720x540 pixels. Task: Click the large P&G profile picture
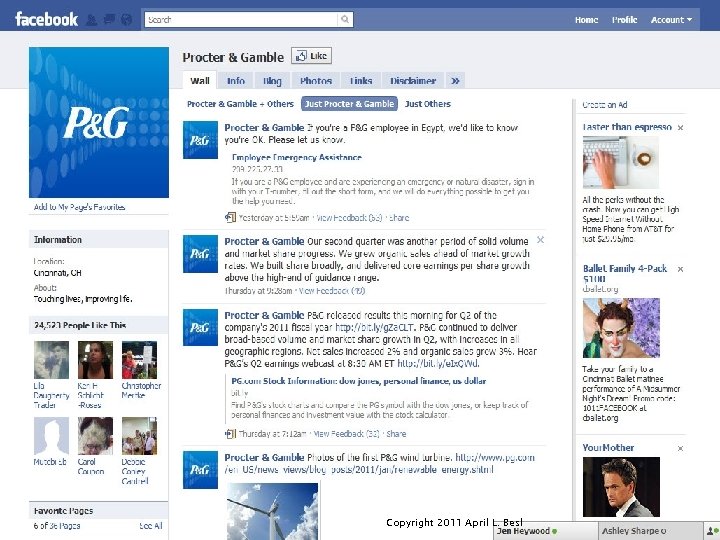point(99,123)
